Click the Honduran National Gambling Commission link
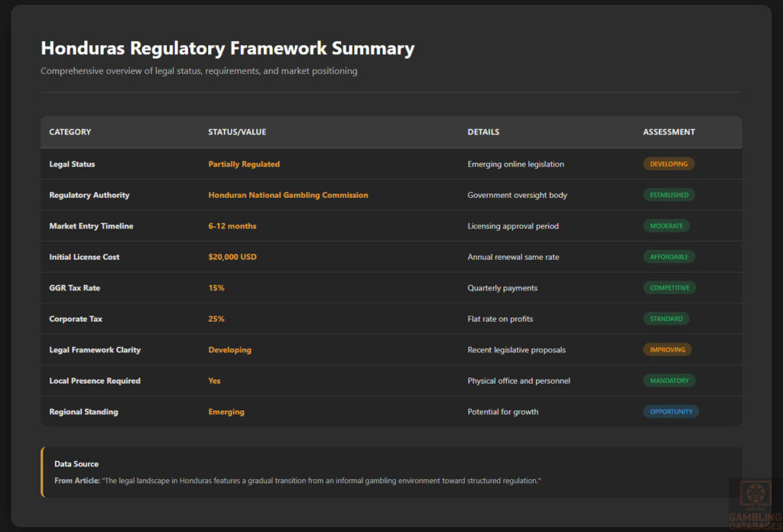Viewport: 783px width, 532px height. [x=288, y=195]
